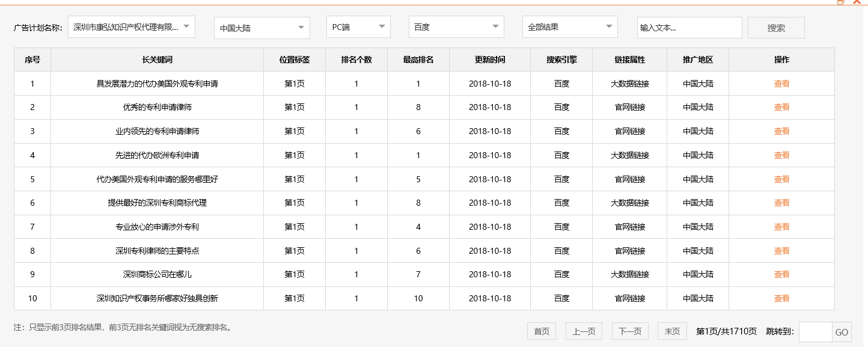868x347 pixels.
Task: Click the 上一页 previous page button
Action: (x=582, y=331)
